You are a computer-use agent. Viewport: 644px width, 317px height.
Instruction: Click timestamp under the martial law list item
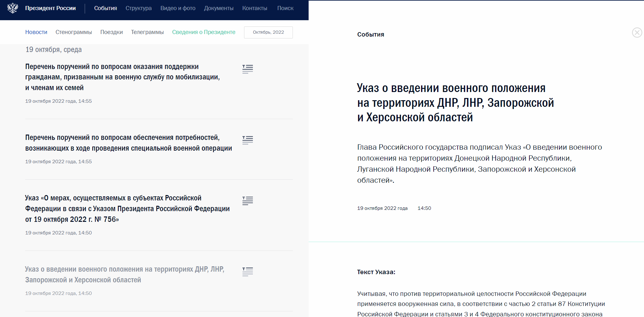click(59, 293)
